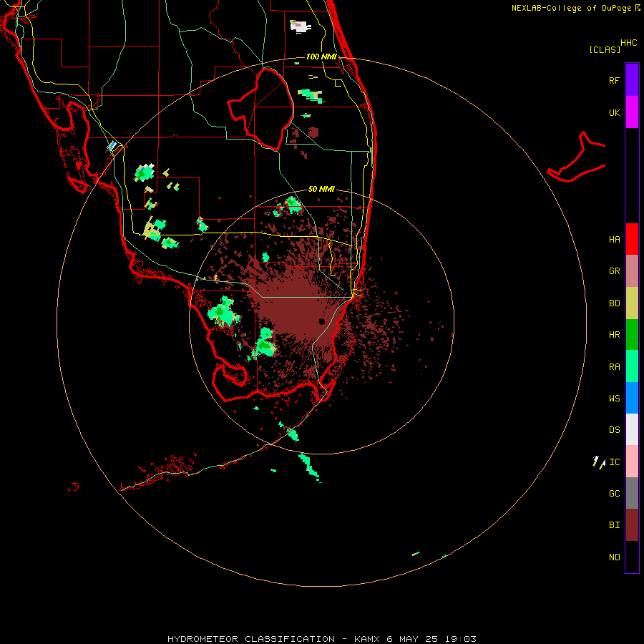
Task: Click the '50 NMI' range ring label
Action: coord(321,189)
